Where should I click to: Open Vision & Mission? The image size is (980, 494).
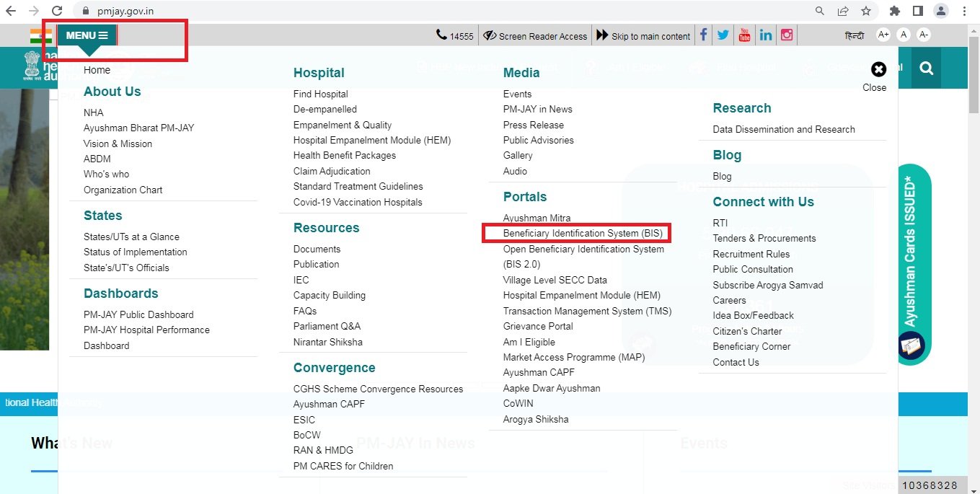click(x=118, y=144)
